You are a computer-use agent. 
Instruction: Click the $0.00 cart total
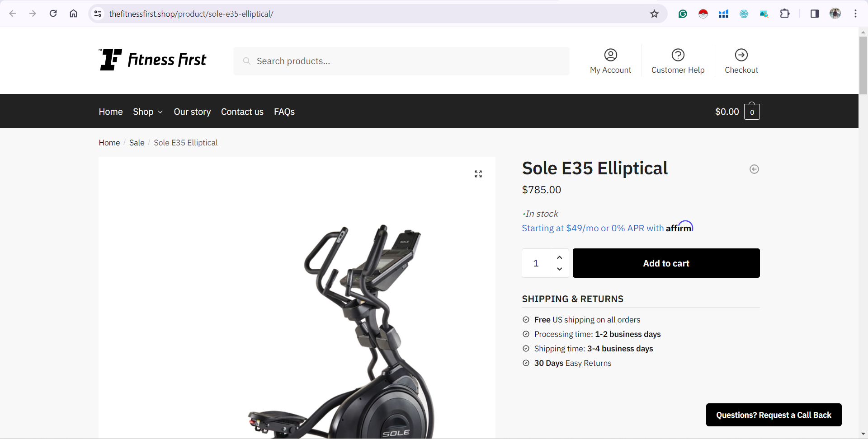(x=727, y=112)
